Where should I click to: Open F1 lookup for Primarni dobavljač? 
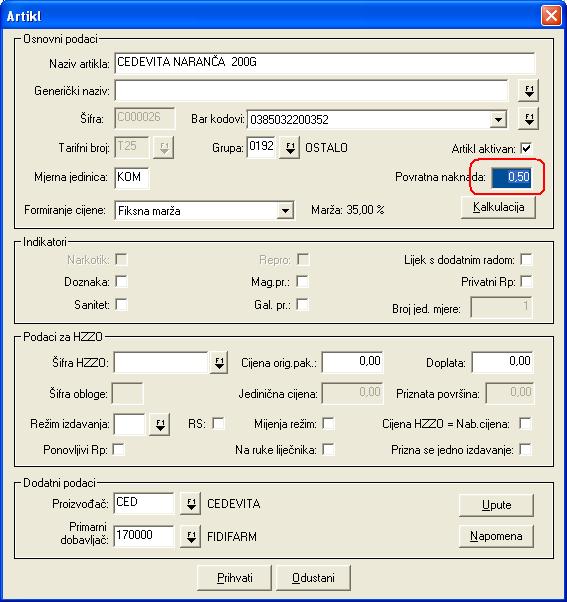pos(191,537)
